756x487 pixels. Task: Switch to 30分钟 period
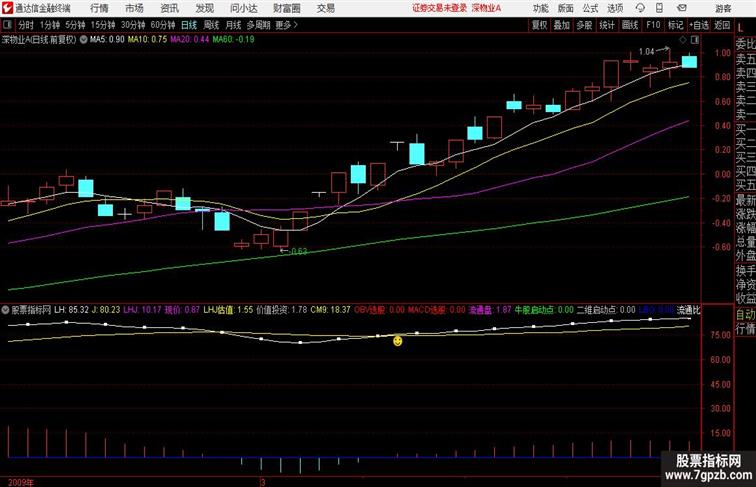133,25
